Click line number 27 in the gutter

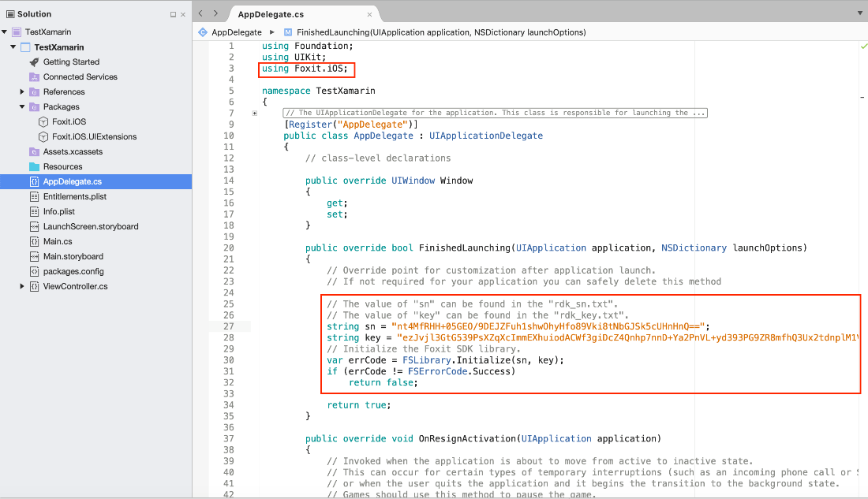(229, 326)
